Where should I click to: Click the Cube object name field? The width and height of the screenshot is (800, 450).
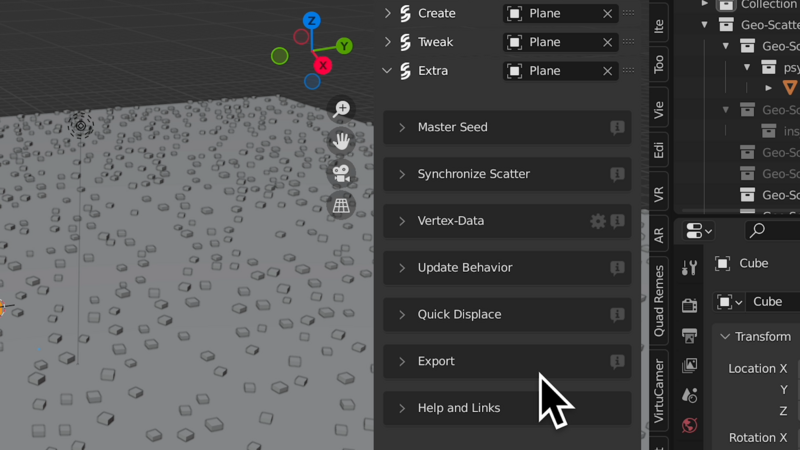click(772, 302)
